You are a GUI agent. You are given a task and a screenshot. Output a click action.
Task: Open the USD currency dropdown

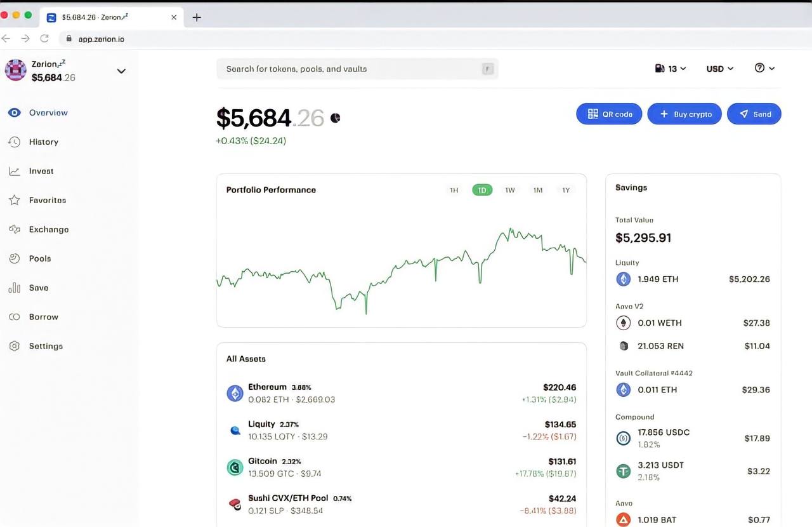click(720, 69)
